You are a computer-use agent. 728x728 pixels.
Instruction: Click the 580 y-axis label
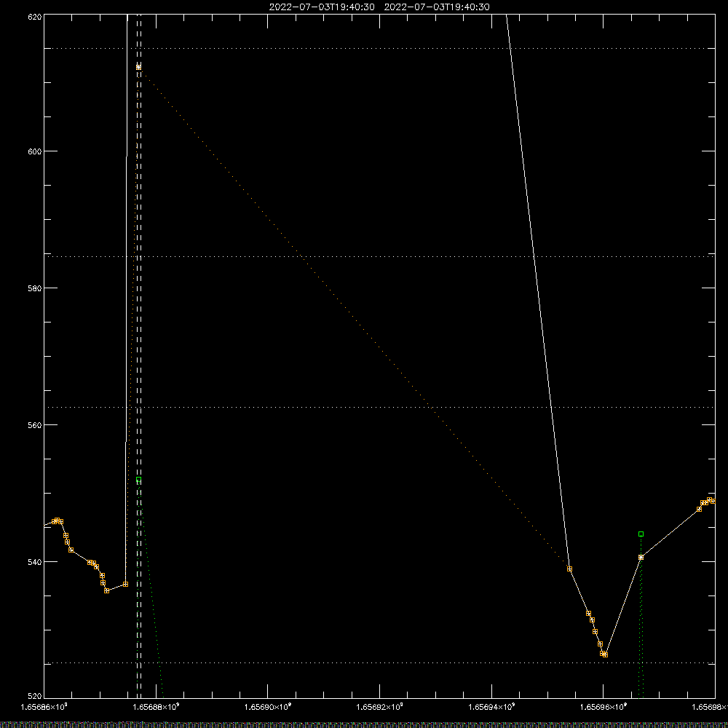click(35, 288)
